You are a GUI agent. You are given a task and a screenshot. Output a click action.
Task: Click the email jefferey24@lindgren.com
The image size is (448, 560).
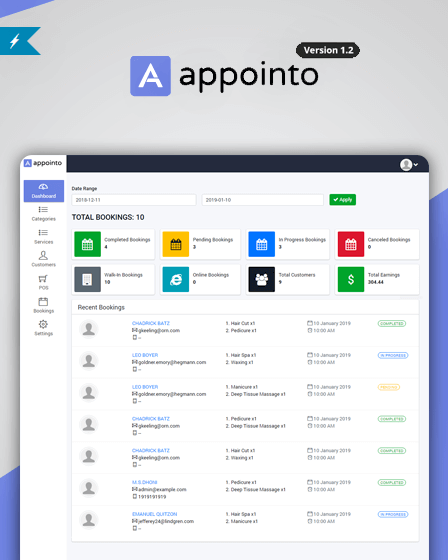click(166, 521)
